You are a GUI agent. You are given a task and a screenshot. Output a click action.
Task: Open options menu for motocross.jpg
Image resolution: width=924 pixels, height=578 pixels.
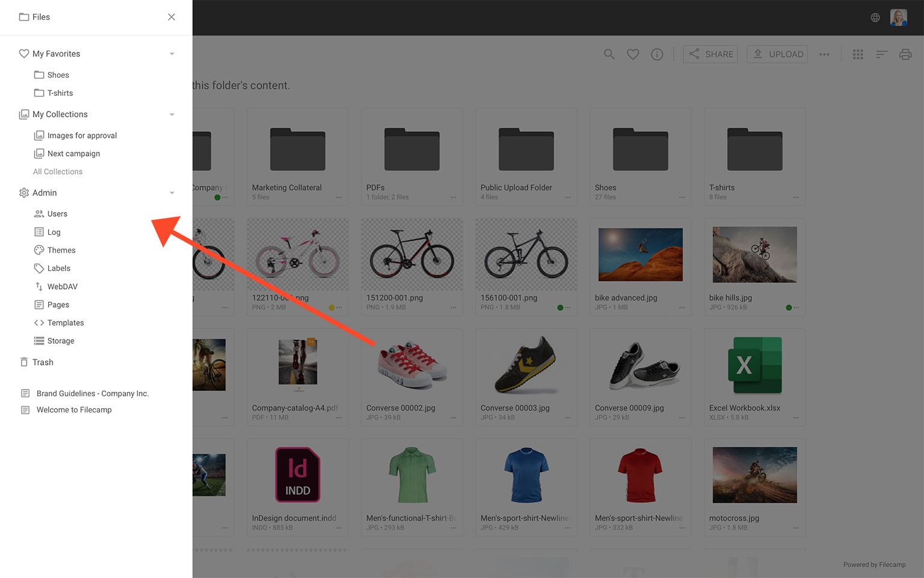click(796, 528)
